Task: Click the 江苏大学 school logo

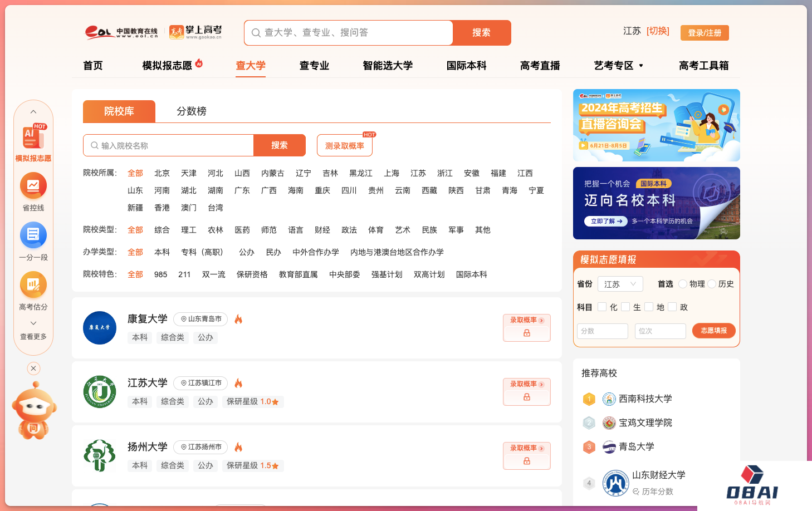Action: [100, 392]
